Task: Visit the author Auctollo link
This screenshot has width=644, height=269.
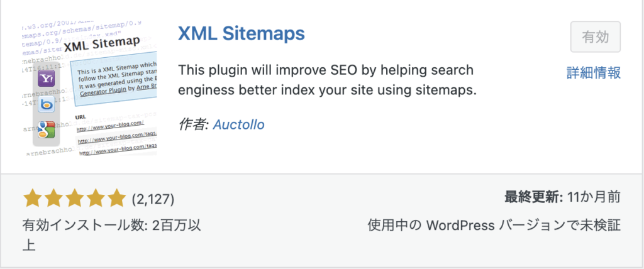Action: (x=239, y=124)
